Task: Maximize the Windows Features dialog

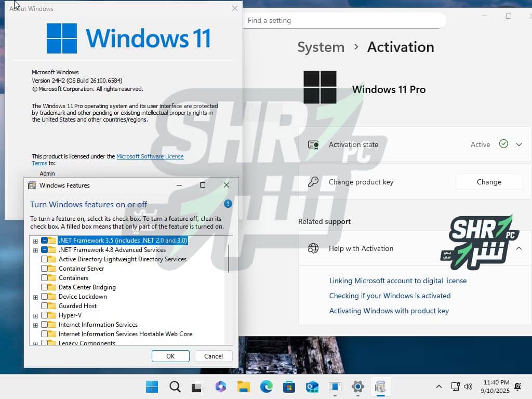Action: [x=203, y=185]
